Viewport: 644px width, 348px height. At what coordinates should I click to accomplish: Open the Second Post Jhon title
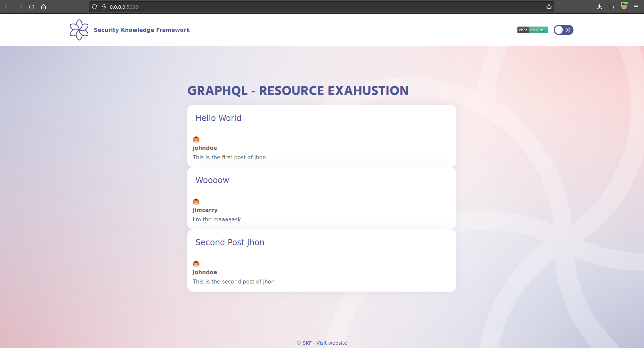point(230,242)
